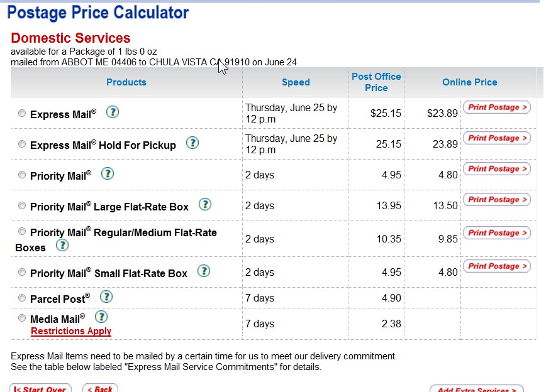Screen dimensions: 551x392
Task: Pick the Parcel Post radio button
Action: pyautogui.click(x=22, y=298)
